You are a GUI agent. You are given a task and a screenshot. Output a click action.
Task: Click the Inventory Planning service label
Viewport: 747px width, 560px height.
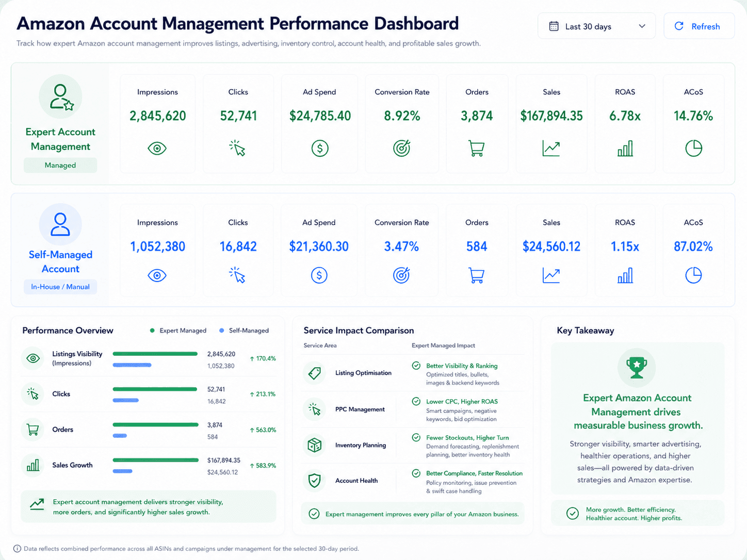pos(361,445)
